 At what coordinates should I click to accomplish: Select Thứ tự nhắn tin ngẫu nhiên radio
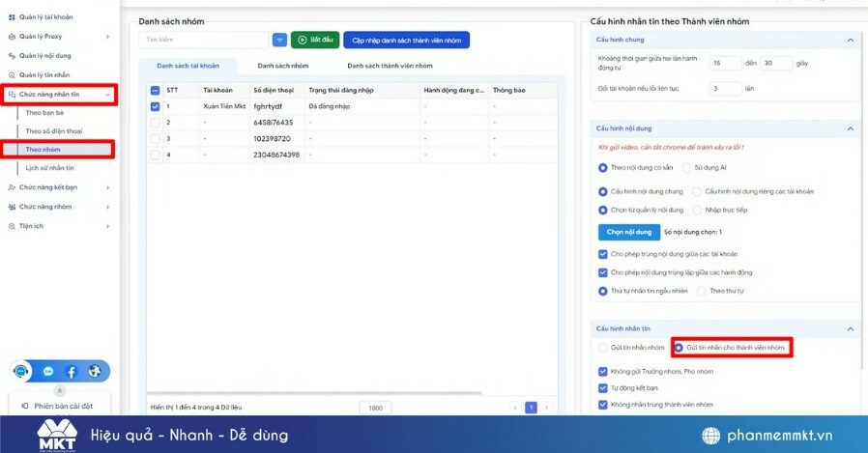pos(603,291)
